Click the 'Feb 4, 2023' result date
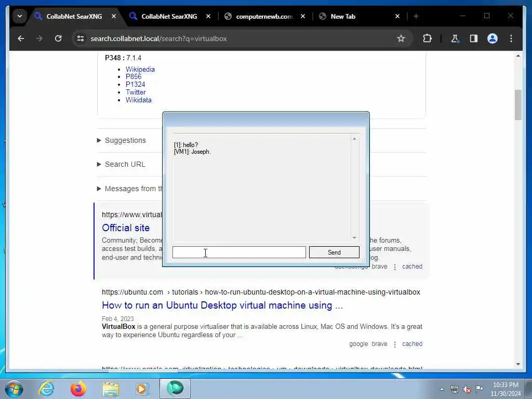Viewport: 532px width, 399px height. tap(118, 319)
